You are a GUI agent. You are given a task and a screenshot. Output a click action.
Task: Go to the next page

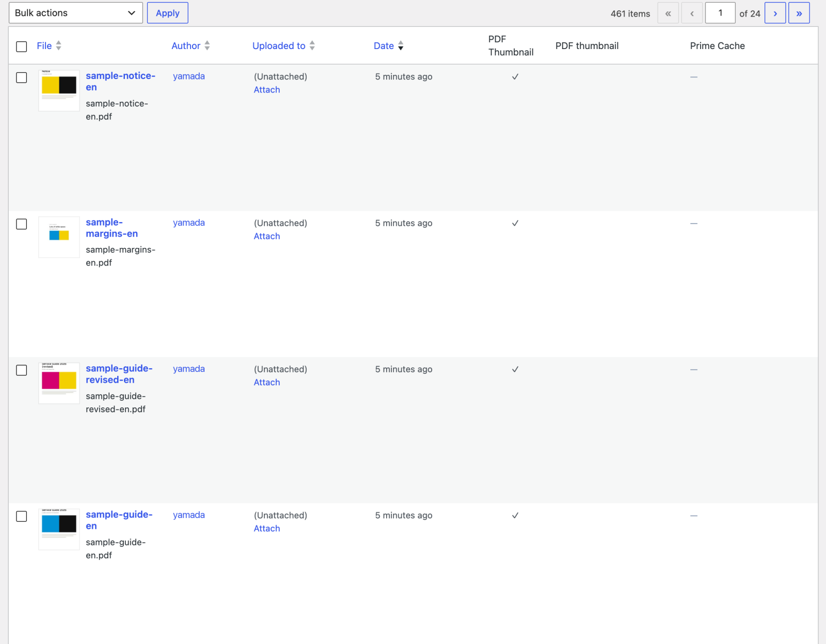coord(775,13)
